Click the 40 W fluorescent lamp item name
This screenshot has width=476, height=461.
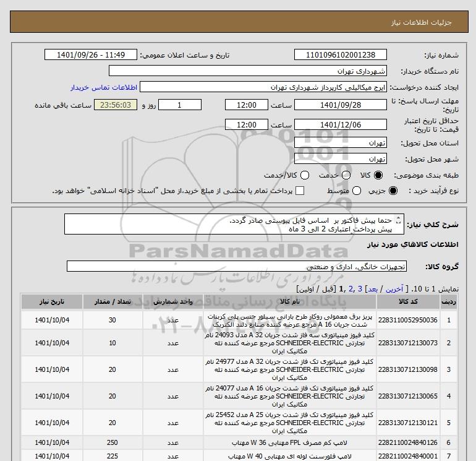coord(289,456)
